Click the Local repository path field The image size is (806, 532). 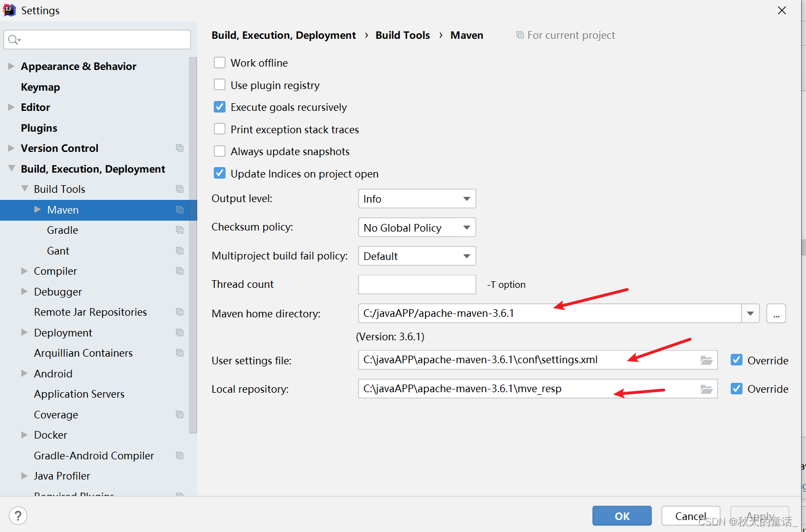click(538, 388)
